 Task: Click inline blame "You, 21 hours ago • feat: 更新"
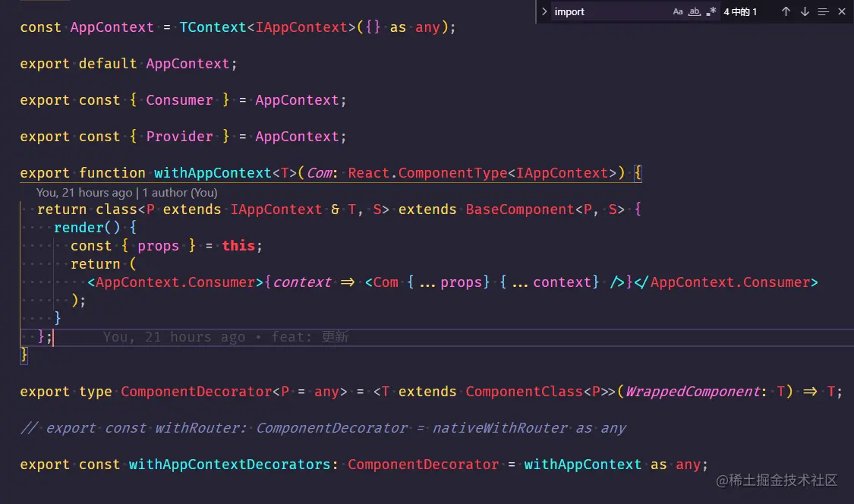tap(225, 337)
